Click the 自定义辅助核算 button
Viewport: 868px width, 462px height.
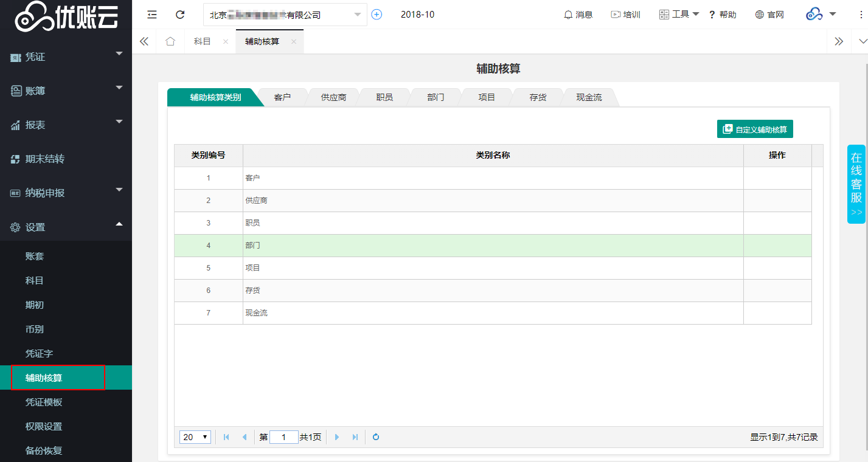(755, 129)
